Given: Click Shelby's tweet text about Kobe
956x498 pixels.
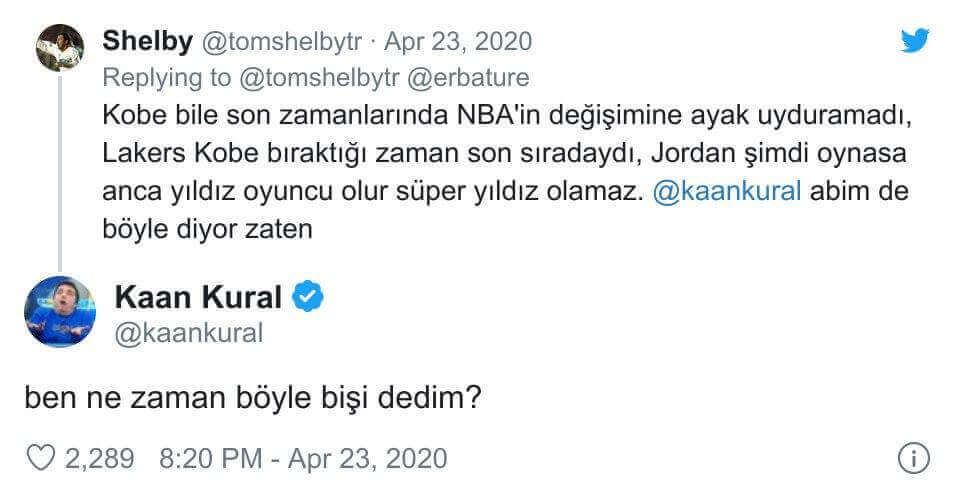Looking at the screenshot, I should (x=500, y=153).
